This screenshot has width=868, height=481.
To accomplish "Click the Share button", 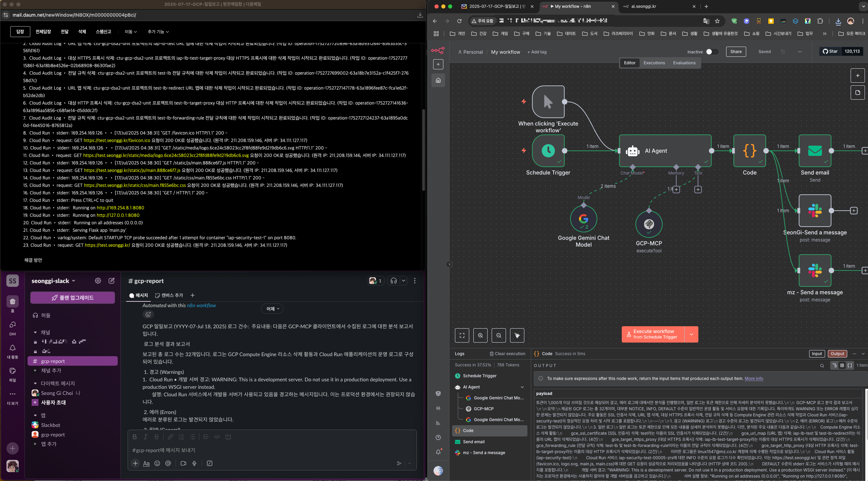I will tap(736, 52).
